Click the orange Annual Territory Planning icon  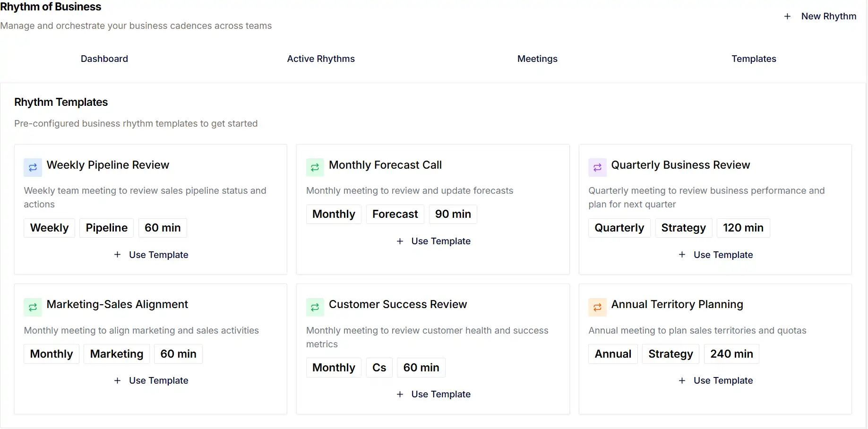tap(597, 307)
